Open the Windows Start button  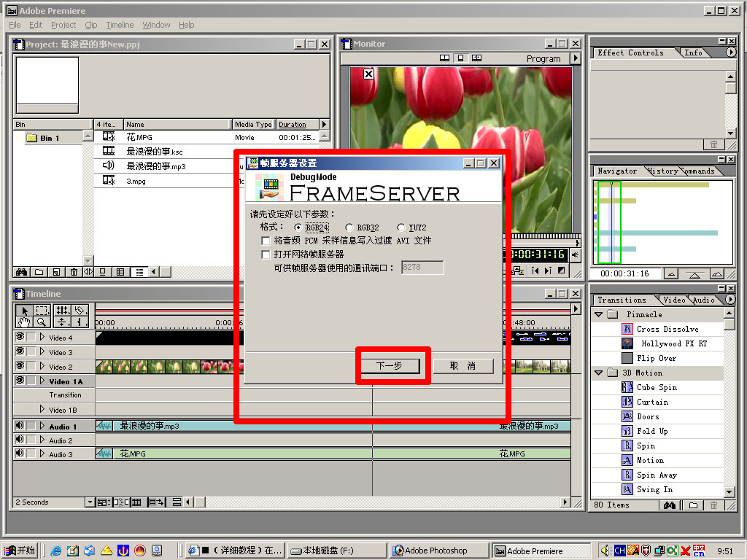(x=20, y=551)
